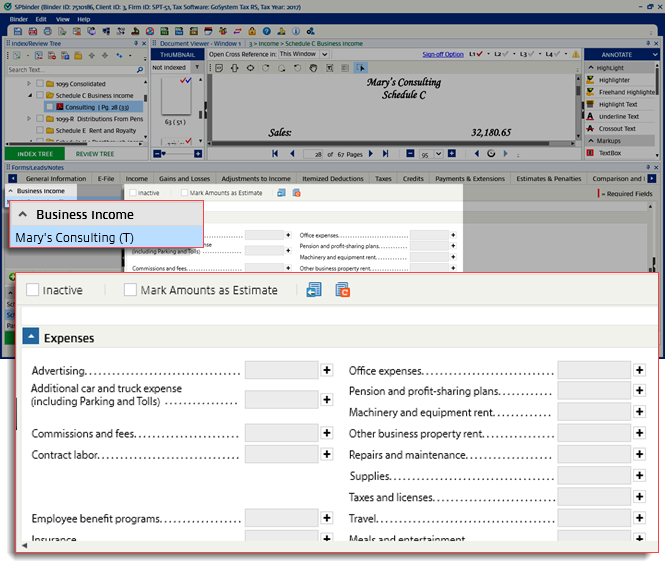The height and width of the screenshot is (568, 665).
Task: Open the Sign-off Option link
Action: pyautogui.click(x=442, y=54)
